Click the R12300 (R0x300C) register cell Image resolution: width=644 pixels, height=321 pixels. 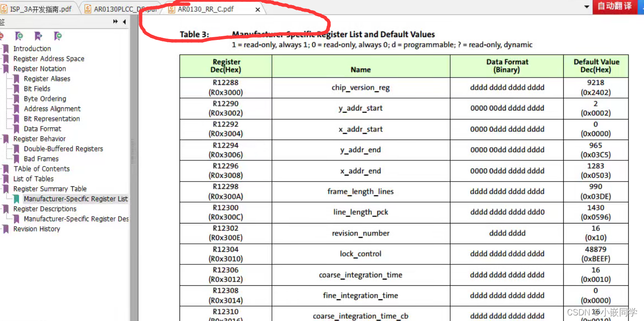[x=226, y=212]
